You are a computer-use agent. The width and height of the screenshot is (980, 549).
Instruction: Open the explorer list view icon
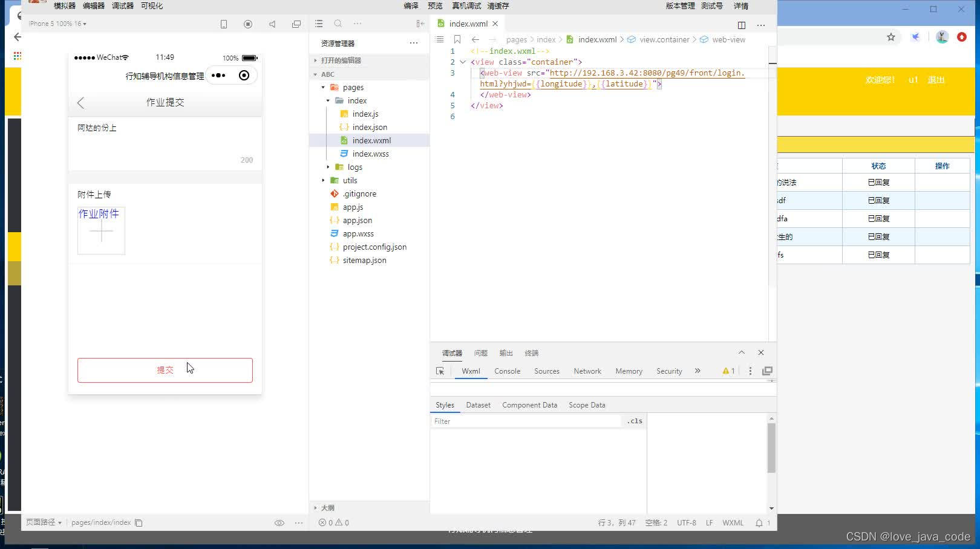[x=319, y=24]
